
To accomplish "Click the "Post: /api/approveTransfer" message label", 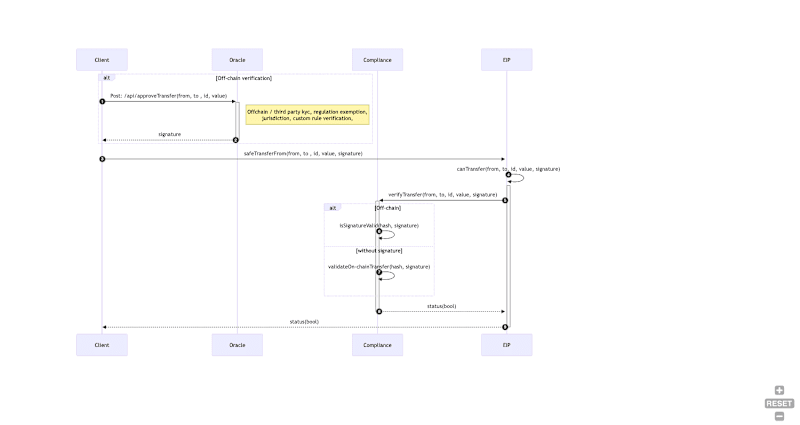I will 168,96.
